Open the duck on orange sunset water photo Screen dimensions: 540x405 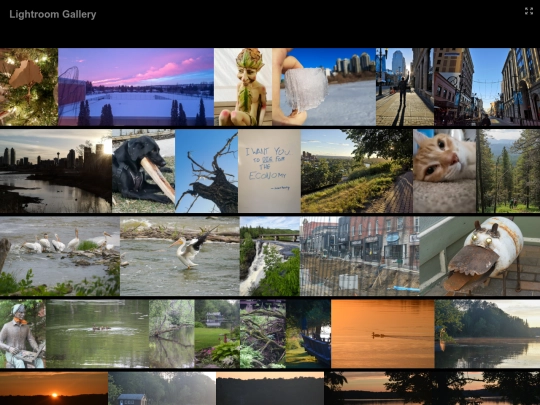(x=383, y=334)
